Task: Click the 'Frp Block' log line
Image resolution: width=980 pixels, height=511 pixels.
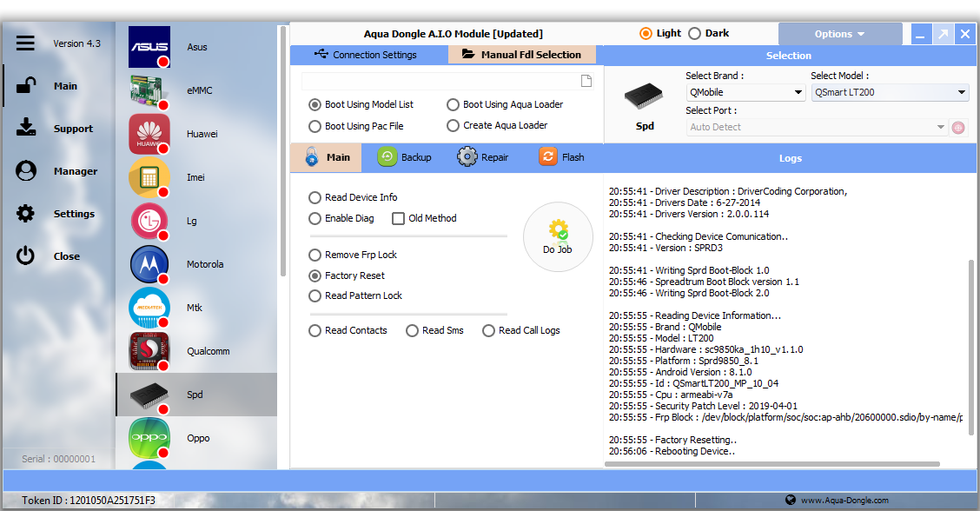Action: 785,417
